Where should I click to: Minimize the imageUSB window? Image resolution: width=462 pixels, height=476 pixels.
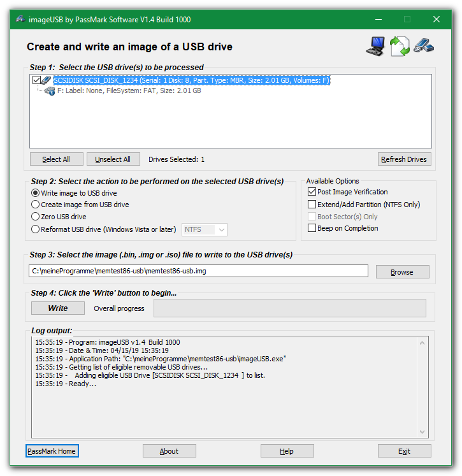pos(379,19)
